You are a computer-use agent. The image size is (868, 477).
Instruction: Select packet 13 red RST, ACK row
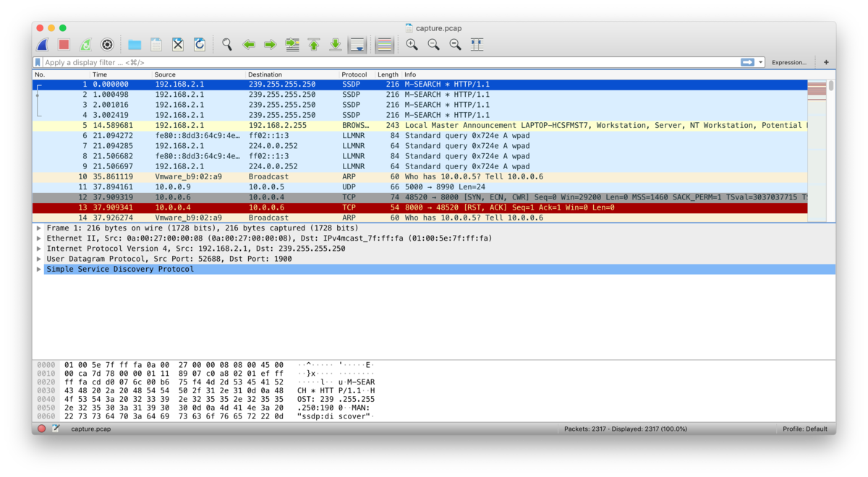(x=420, y=207)
